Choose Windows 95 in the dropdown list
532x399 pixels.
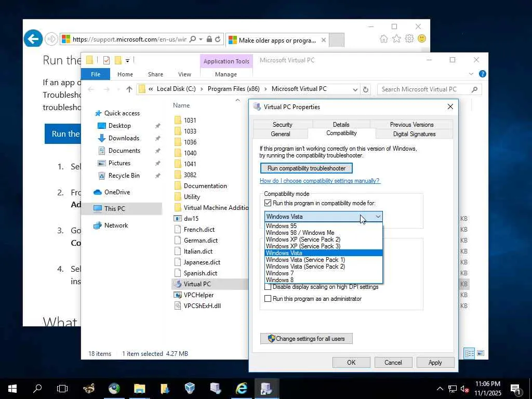click(323, 225)
